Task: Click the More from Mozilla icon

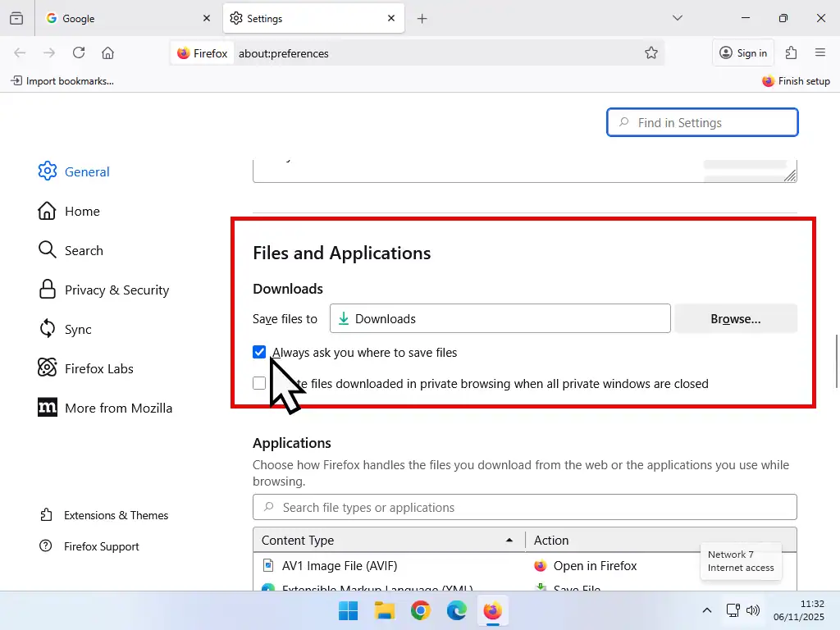Action: pos(47,408)
